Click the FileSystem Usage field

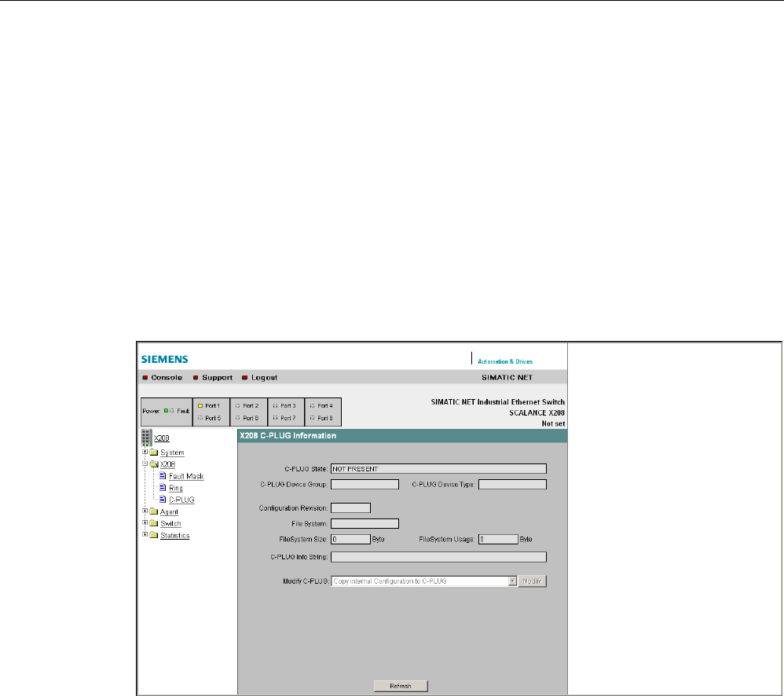[498, 540]
